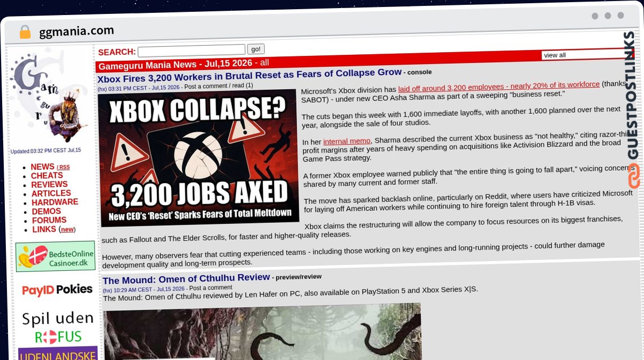The width and height of the screenshot is (644, 360).
Task: Click the 'preview/review' category tag
Action: point(298,277)
